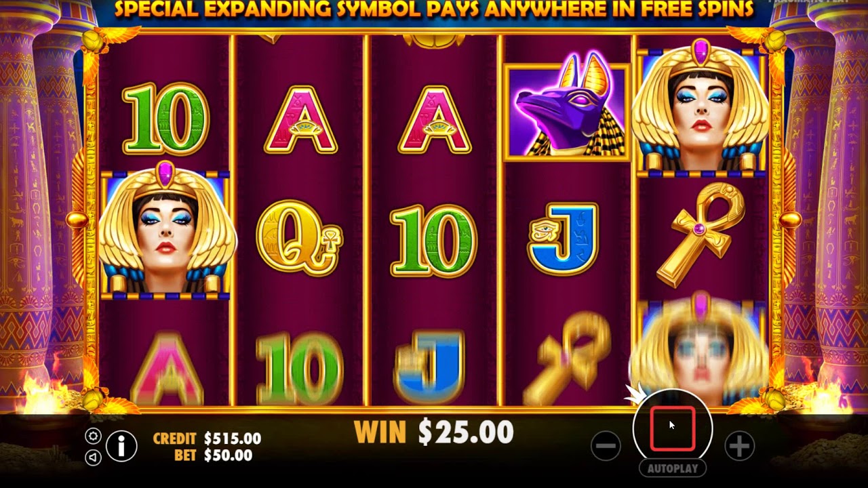The width and height of the screenshot is (868, 488).
Task: Open the game info button
Action: point(121,447)
